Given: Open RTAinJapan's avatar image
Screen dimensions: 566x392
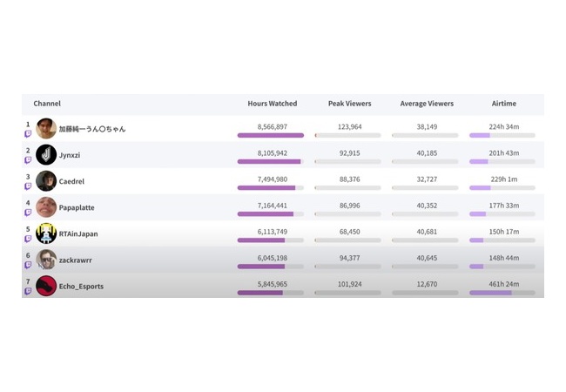Looking at the screenshot, I should [46, 233].
